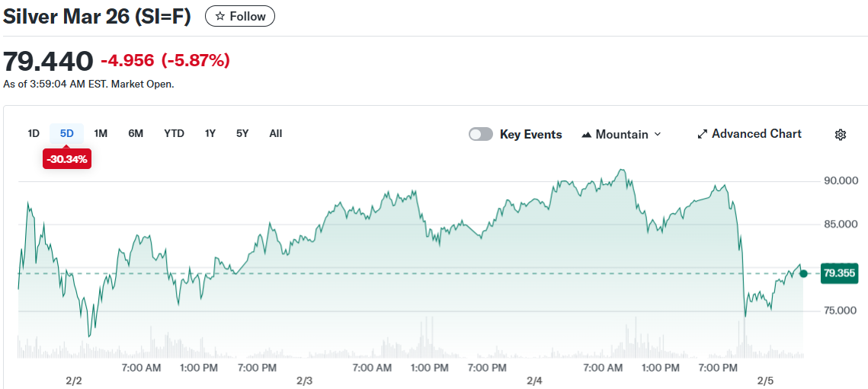Show the All time range
The height and width of the screenshot is (389, 868).
pyautogui.click(x=276, y=133)
